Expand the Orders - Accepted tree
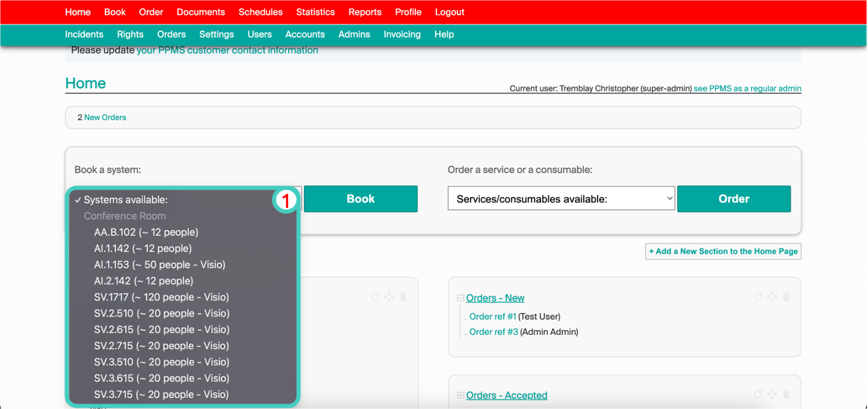The width and height of the screenshot is (868, 409). click(461, 395)
